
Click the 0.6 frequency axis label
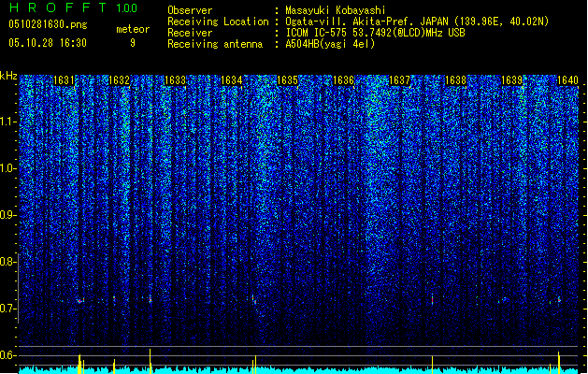pos(7,355)
